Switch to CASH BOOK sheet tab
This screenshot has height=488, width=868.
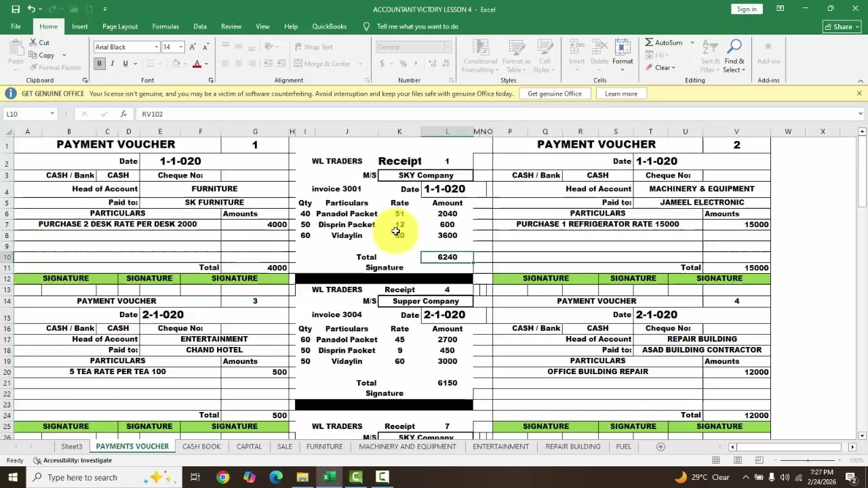point(201,447)
